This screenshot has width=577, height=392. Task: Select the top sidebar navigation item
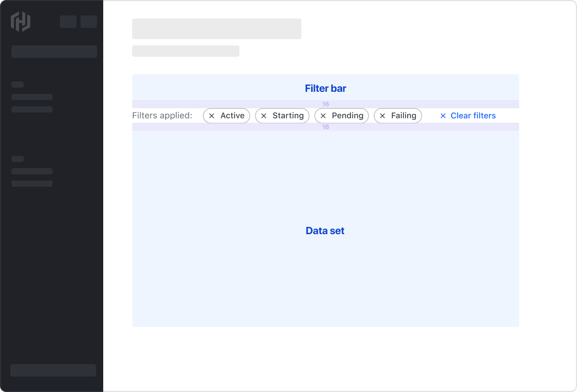[31, 97]
